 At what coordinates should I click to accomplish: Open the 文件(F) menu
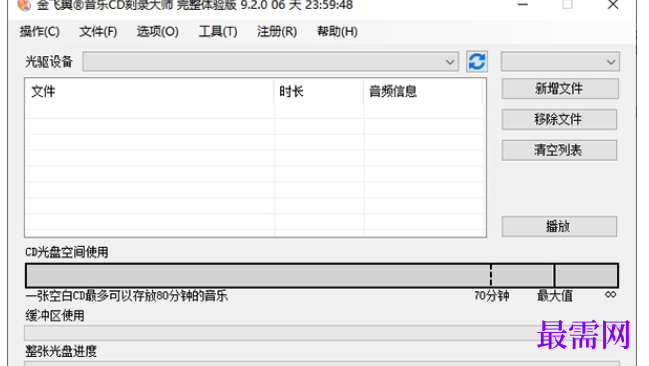[x=98, y=31]
